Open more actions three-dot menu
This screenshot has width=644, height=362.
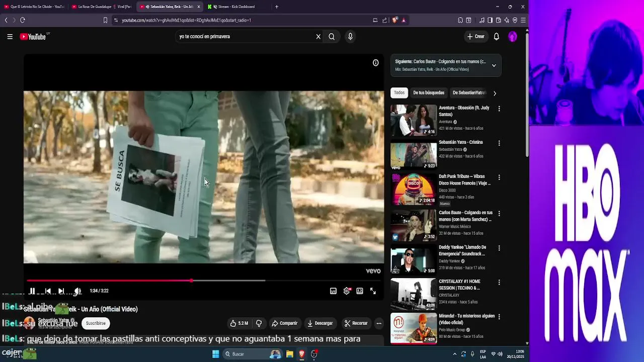[x=379, y=323]
